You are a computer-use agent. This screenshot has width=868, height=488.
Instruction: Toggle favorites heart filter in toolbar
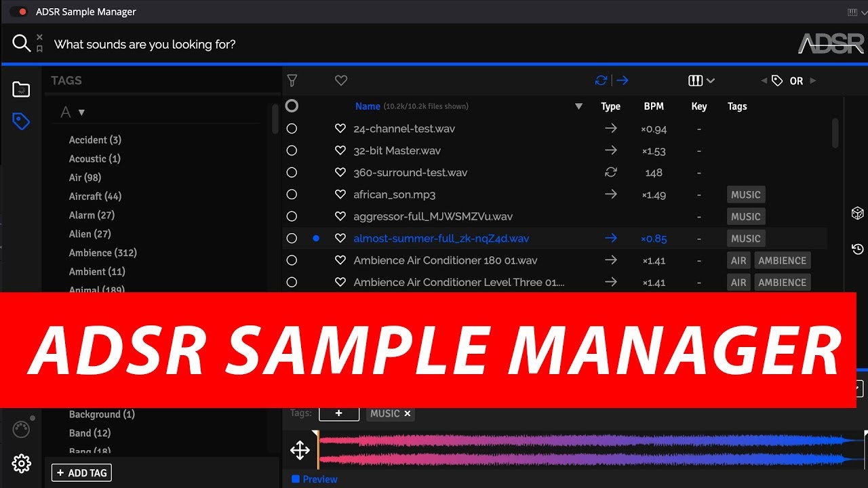pos(341,81)
